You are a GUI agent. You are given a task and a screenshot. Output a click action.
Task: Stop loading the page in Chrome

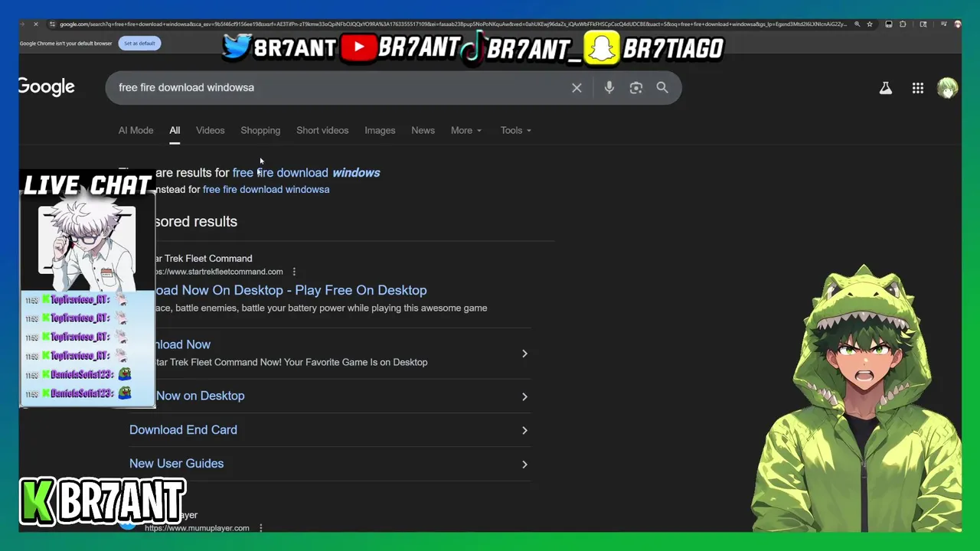point(35,24)
